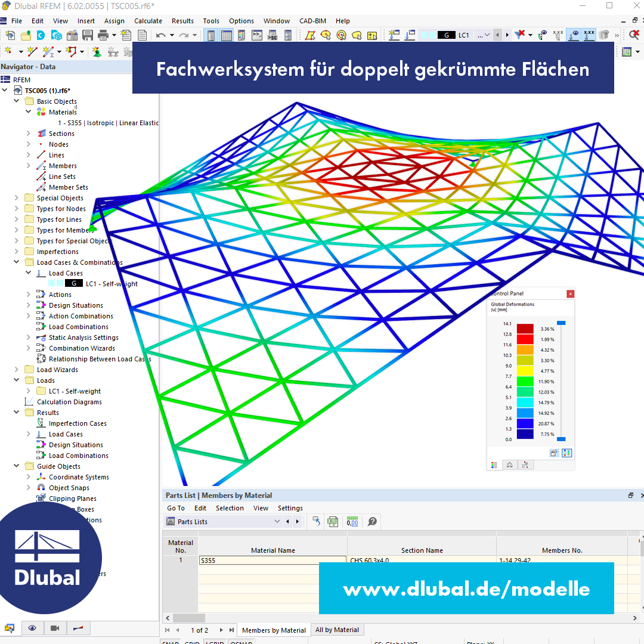The width and height of the screenshot is (644, 644).
Task: Open the parts list help question icon
Action: 372,522
